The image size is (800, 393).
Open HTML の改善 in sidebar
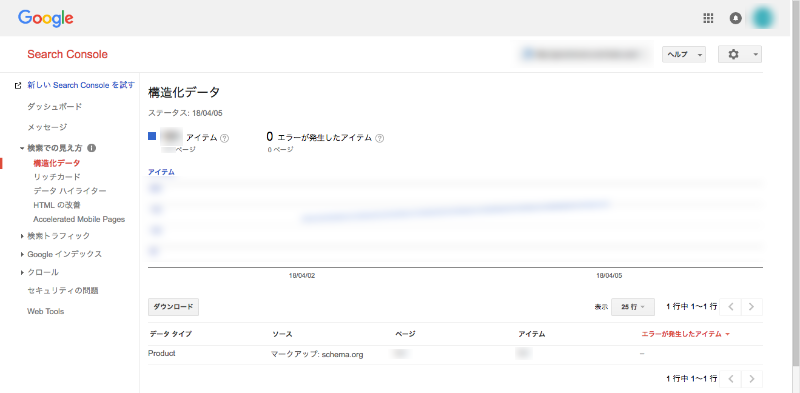click(x=57, y=205)
